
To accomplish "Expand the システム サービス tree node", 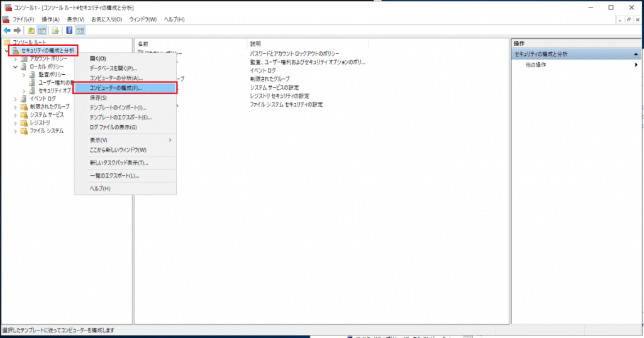I will pyautogui.click(x=16, y=115).
